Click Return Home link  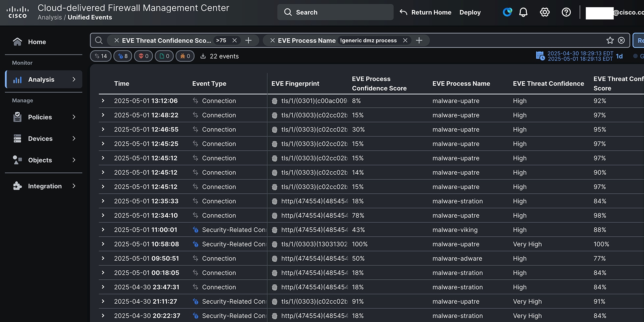tap(431, 12)
